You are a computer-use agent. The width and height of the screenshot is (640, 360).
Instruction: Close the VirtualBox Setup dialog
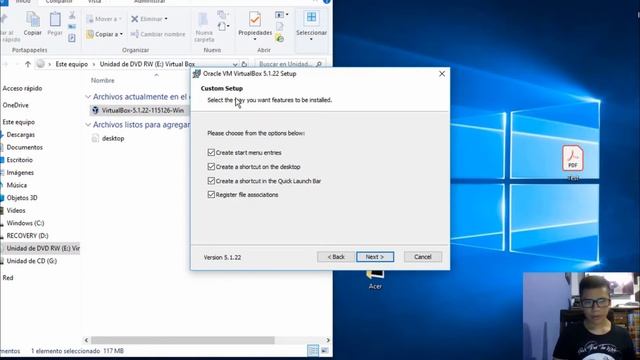(442, 74)
